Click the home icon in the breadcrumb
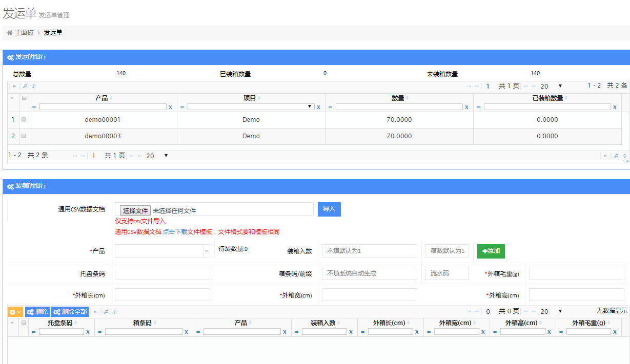The image size is (630, 364). tap(10, 33)
